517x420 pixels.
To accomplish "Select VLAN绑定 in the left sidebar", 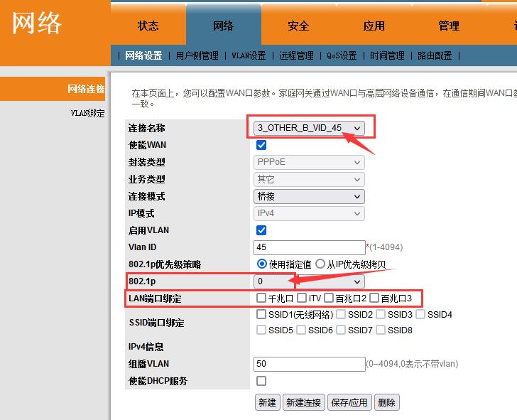I will click(87, 113).
